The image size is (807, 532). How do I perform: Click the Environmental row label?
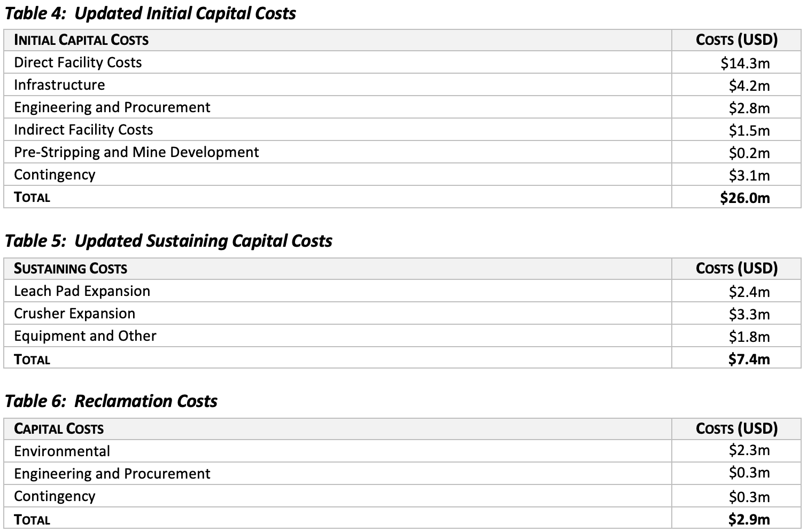(62, 451)
